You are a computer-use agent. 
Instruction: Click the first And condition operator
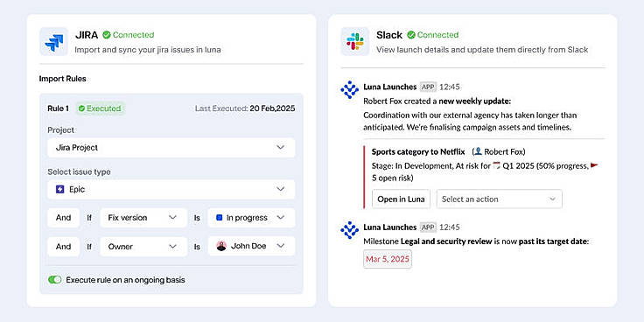[x=63, y=218]
